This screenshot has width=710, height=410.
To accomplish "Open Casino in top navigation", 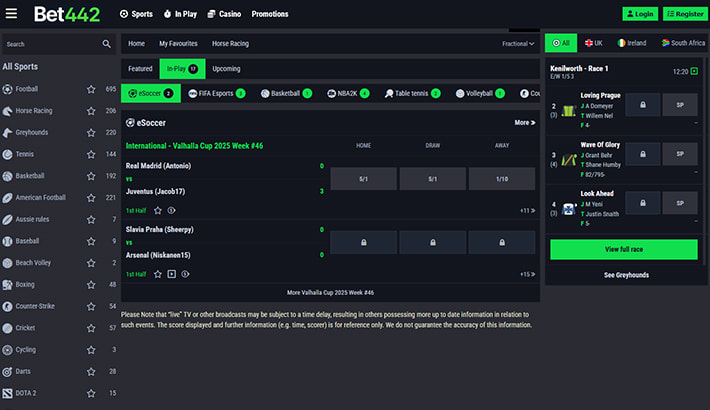I will (224, 14).
